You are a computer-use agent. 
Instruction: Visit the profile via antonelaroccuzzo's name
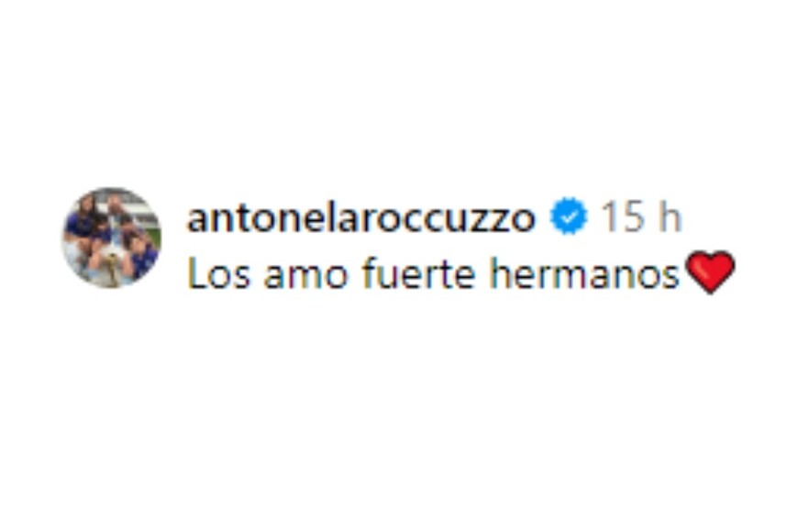point(360,218)
